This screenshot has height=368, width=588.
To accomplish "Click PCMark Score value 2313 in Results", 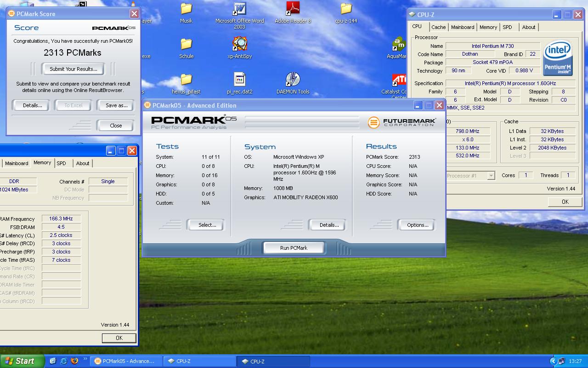I will coord(414,157).
